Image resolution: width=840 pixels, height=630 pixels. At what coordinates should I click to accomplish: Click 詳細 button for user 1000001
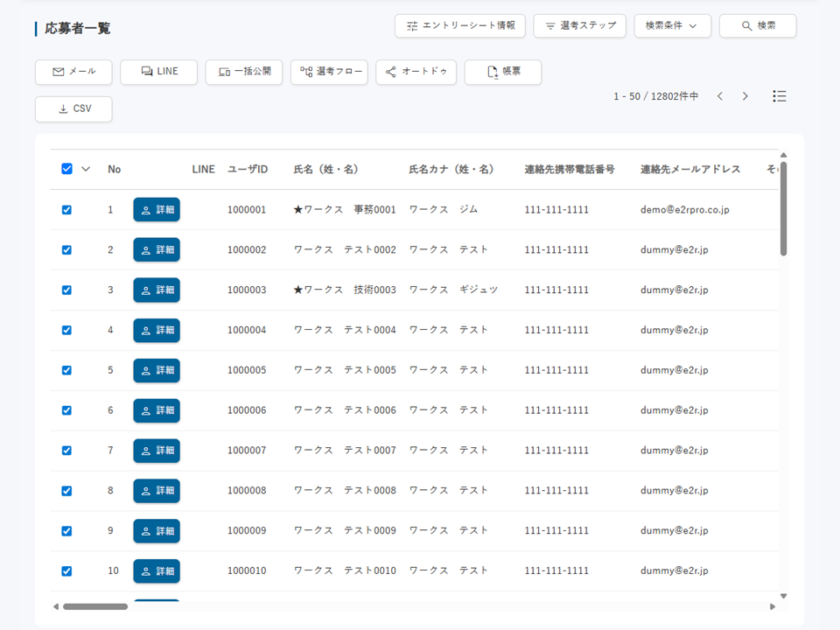pyautogui.click(x=157, y=209)
